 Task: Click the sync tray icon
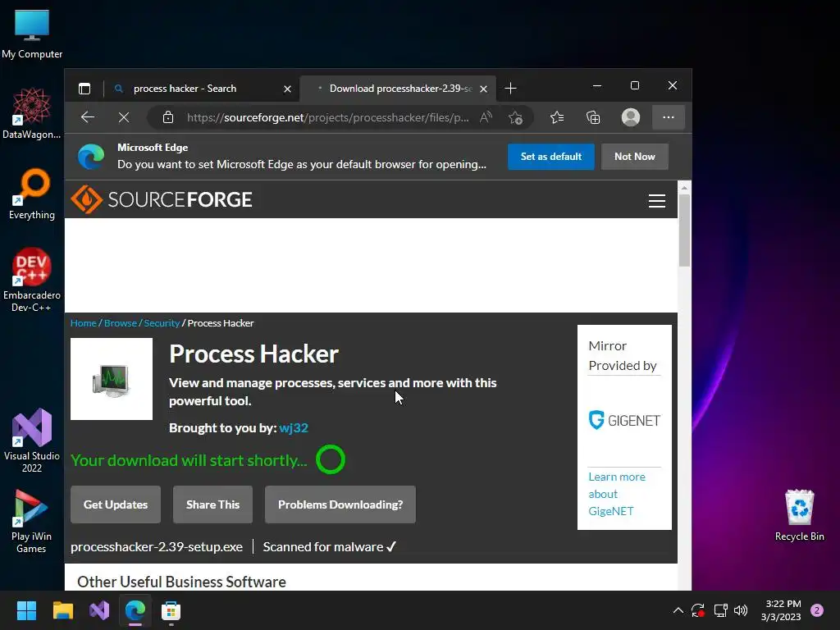tap(698, 610)
